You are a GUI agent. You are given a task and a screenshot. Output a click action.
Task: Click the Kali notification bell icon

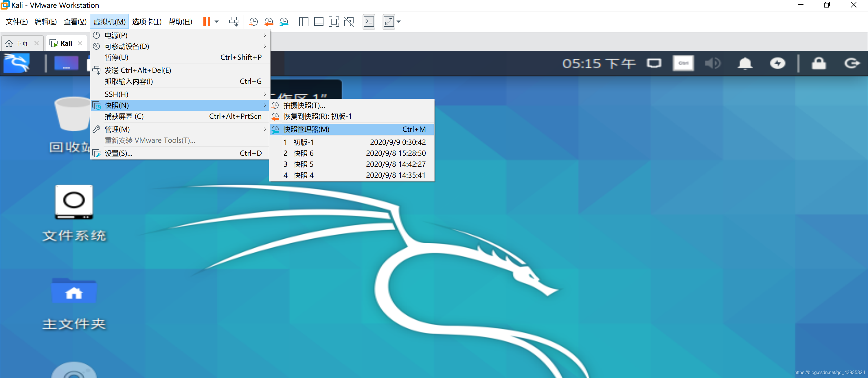click(745, 63)
